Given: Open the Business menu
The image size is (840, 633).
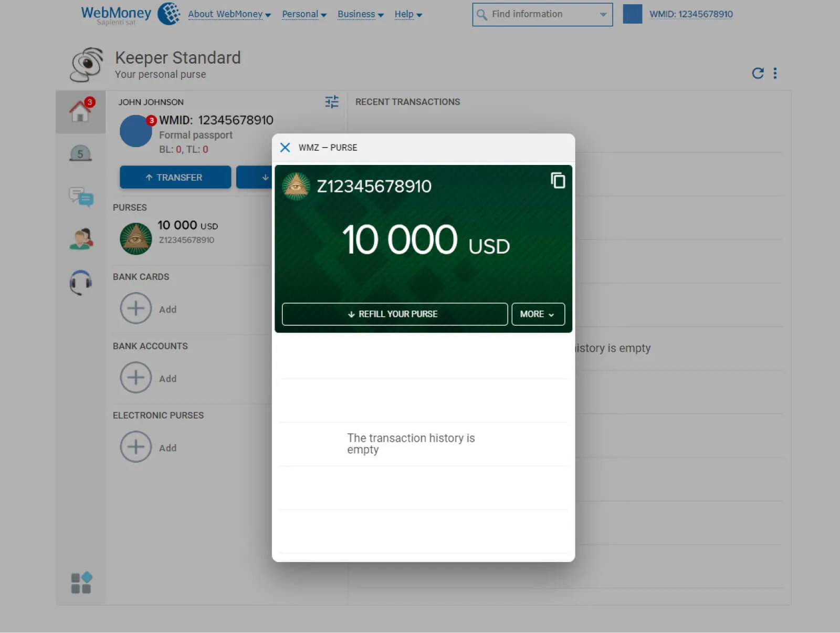Looking at the screenshot, I should click(360, 14).
